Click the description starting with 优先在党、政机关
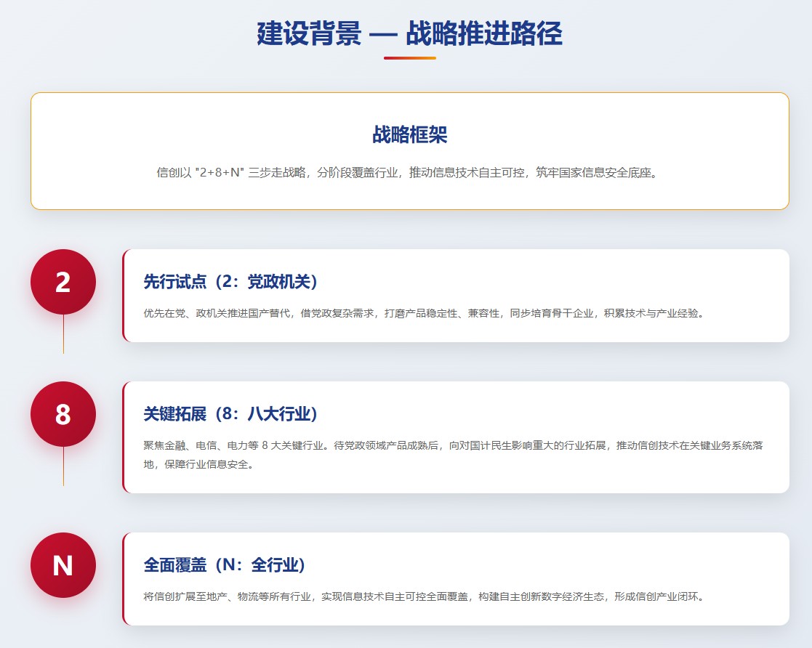 [423, 314]
